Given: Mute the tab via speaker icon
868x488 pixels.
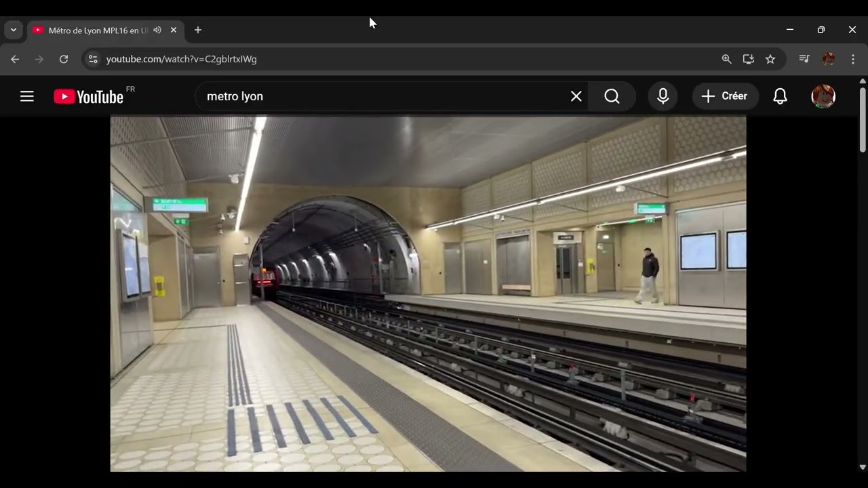Looking at the screenshot, I should tap(157, 30).
